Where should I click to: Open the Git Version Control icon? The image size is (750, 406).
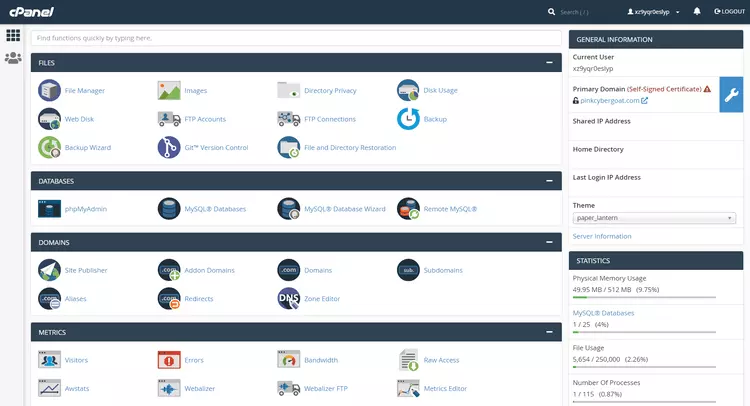(169, 147)
